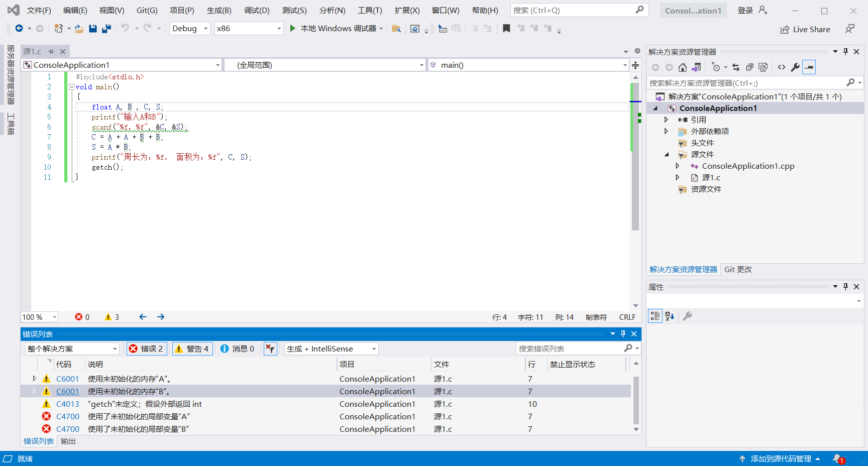Screen dimensions: 868x466
Task: Save the current file with the disk icon
Action: (x=93, y=29)
